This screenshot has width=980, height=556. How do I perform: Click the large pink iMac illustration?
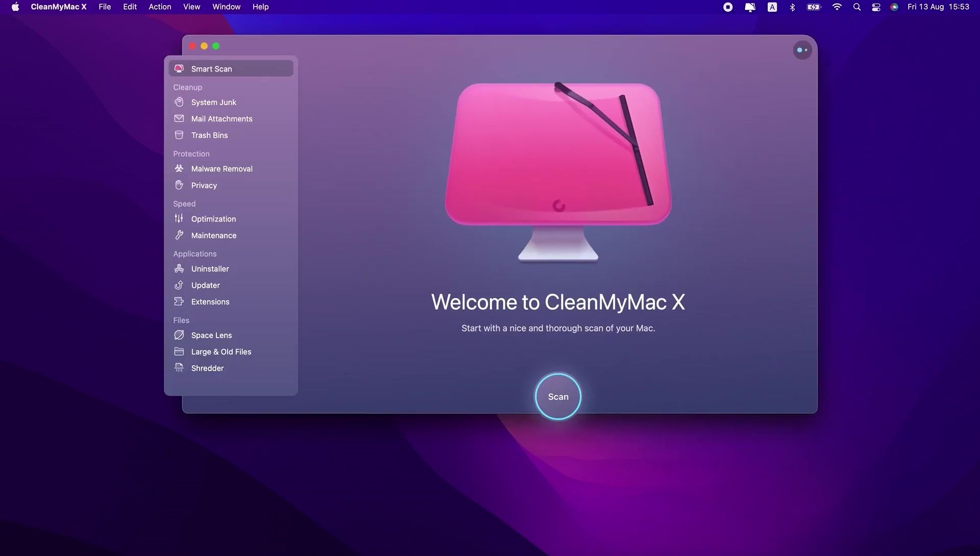tap(558, 172)
